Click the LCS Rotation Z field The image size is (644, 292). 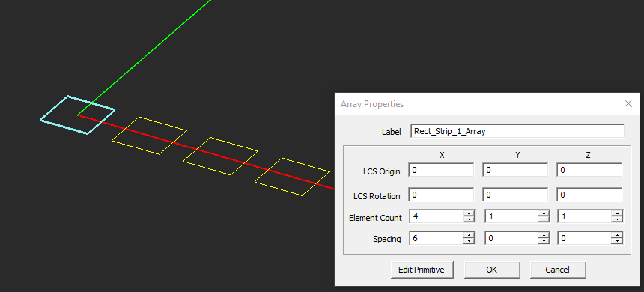click(589, 195)
